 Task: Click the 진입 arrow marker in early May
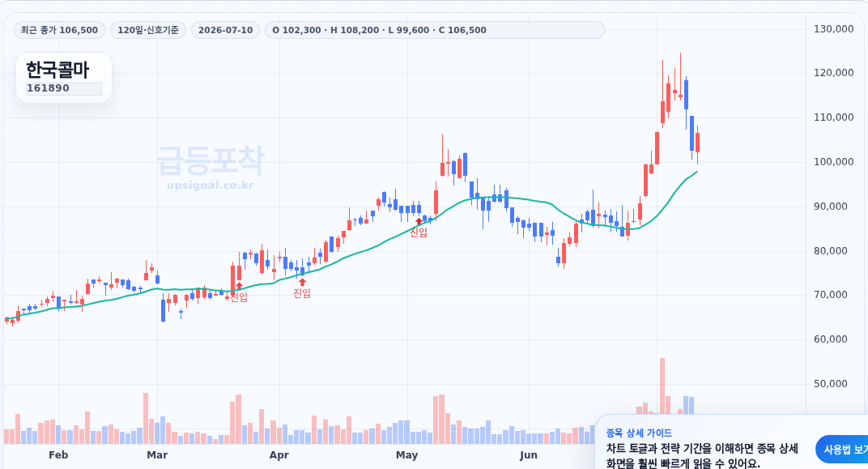[419, 222]
